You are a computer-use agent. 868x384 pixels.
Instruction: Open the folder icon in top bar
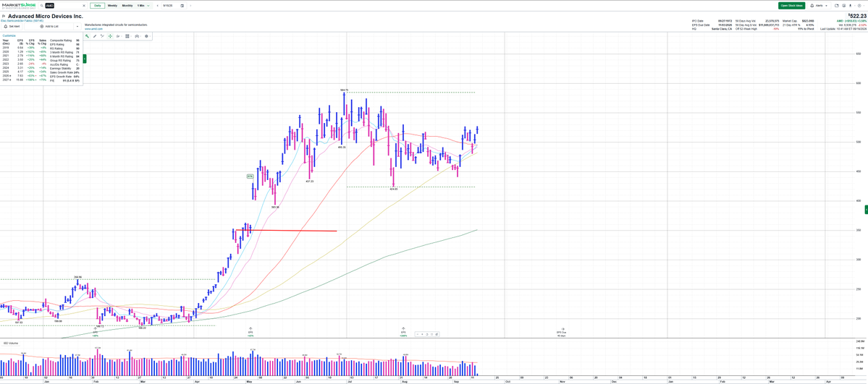837,6
